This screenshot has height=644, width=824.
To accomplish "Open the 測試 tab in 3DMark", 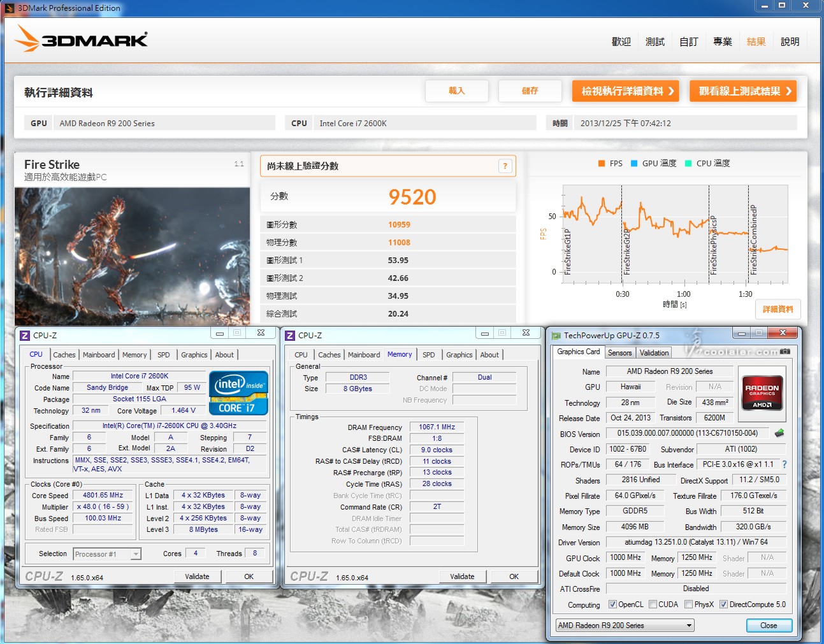I will (655, 41).
